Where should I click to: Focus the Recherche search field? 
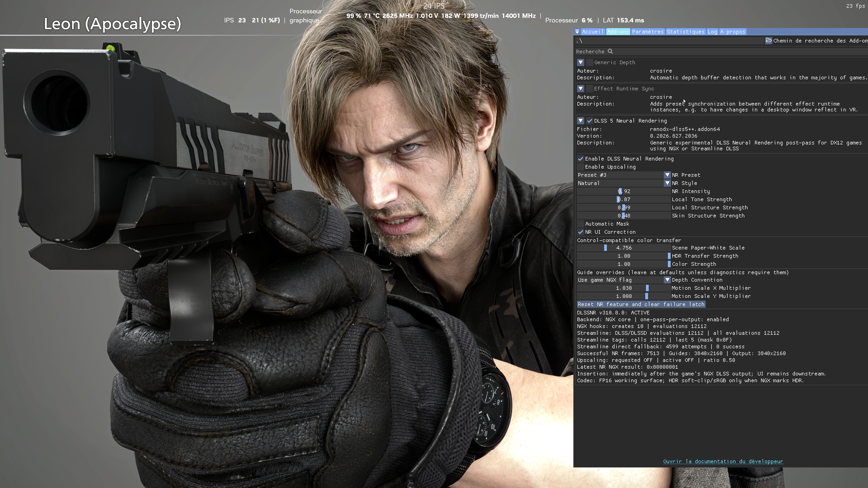tap(721, 52)
